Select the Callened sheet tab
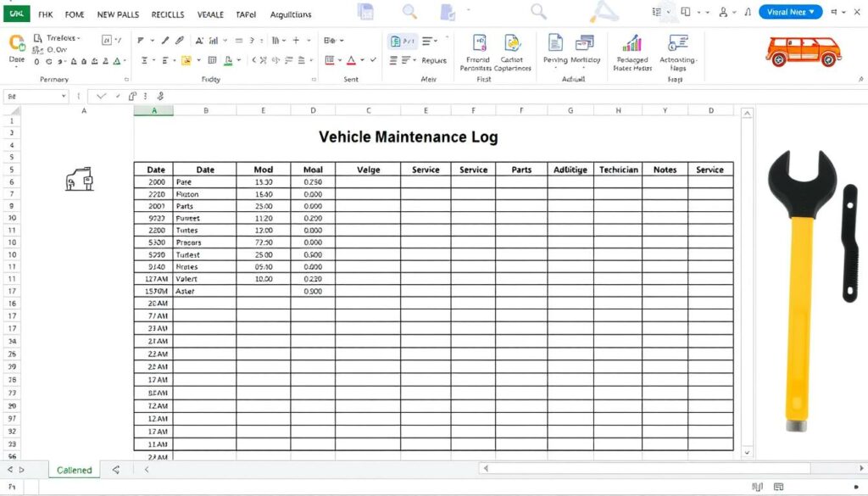This screenshot has width=868, height=496. (75, 470)
